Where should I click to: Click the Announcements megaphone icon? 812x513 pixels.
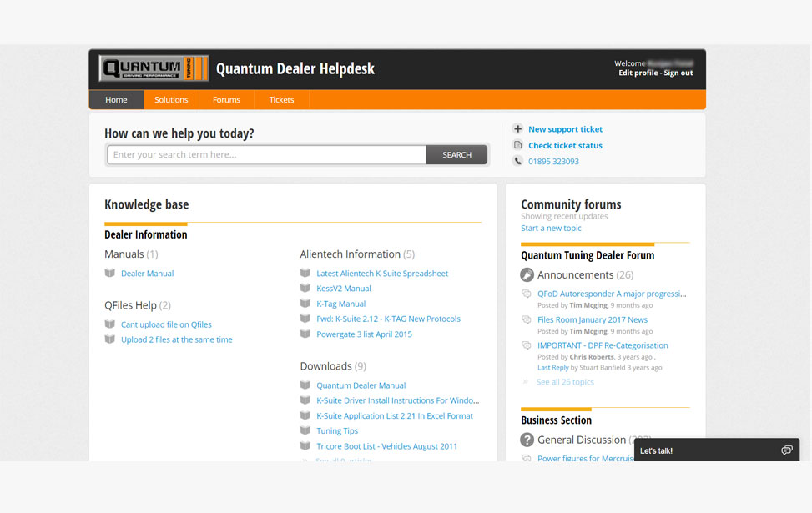click(527, 275)
